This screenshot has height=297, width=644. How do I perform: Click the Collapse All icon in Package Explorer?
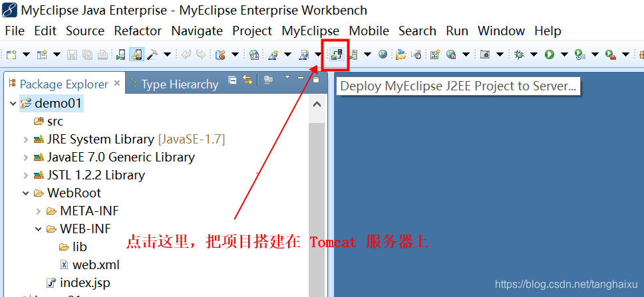[232, 80]
